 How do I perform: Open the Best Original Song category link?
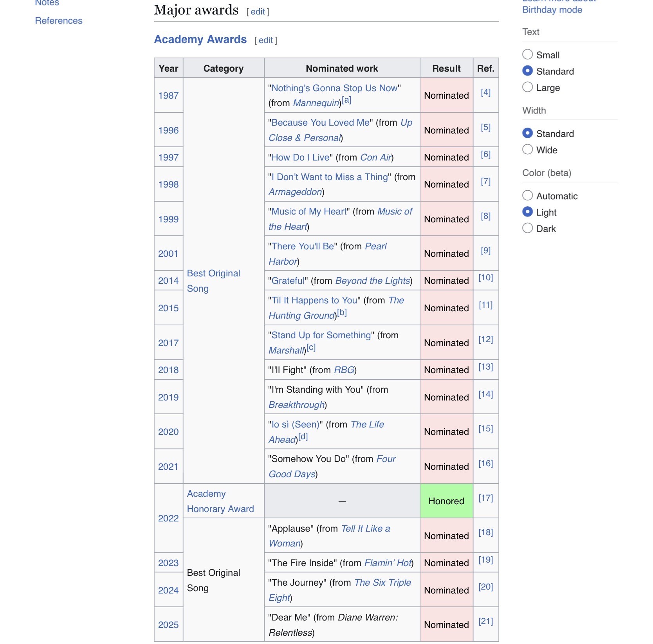pos(213,281)
